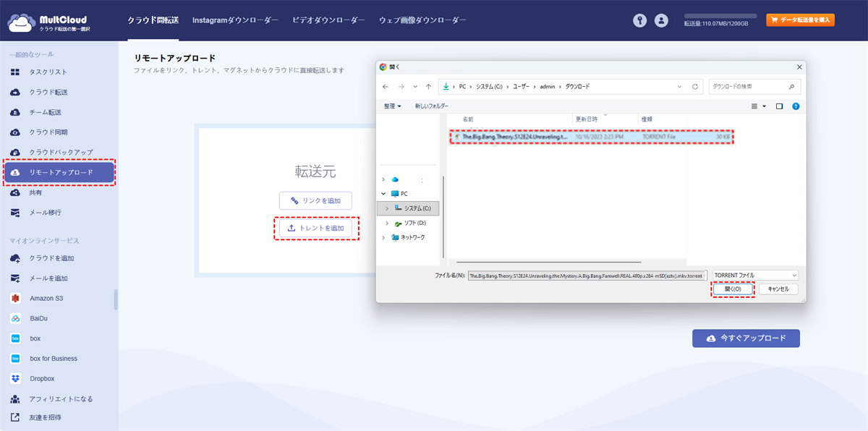Screen dimensions: 868x431
Task: Click ダウンロード in the address path
Action: (576, 86)
